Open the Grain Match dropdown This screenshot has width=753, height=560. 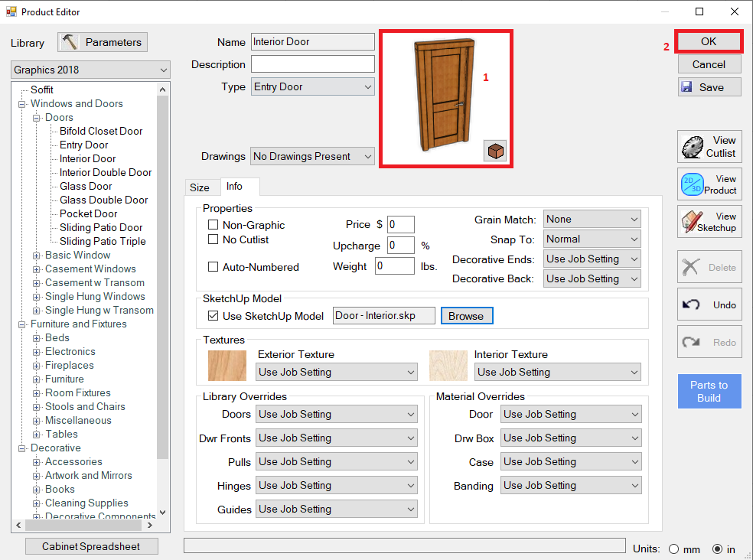pos(592,220)
